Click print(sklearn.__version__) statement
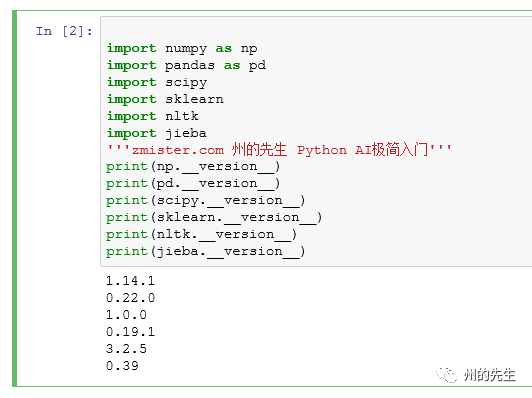The width and height of the screenshot is (532, 398). tap(214, 217)
